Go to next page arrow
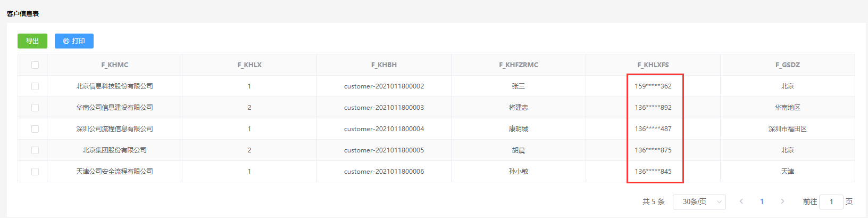 point(782,201)
